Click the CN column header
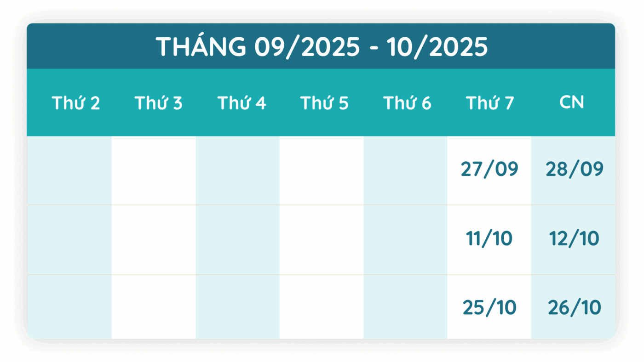Viewport: 644px width, 362px height. click(x=572, y=102)
